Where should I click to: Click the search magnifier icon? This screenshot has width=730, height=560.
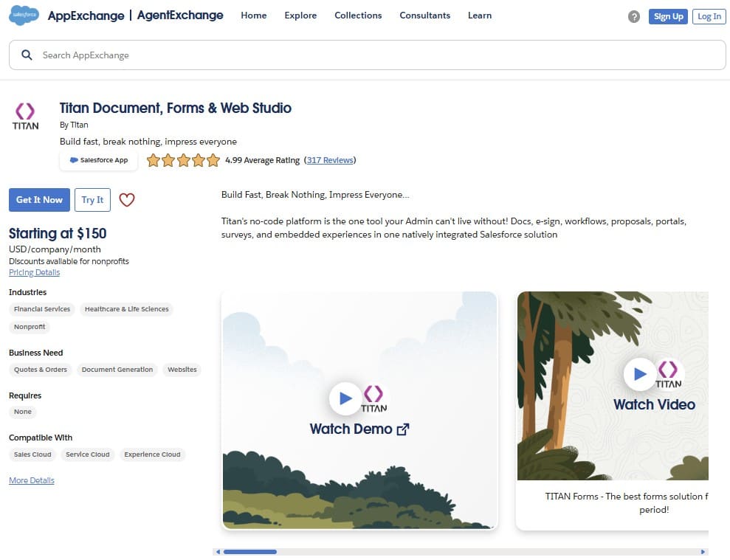tap(27, 55)
